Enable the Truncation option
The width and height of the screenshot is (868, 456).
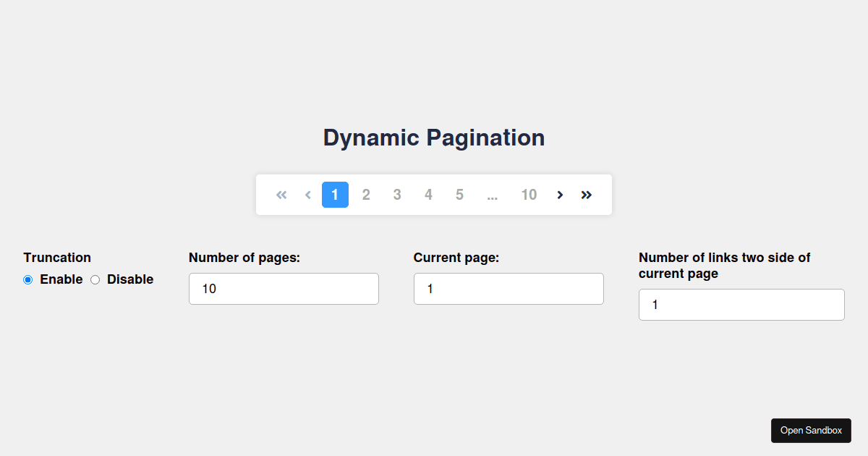[x=27, y=279]
